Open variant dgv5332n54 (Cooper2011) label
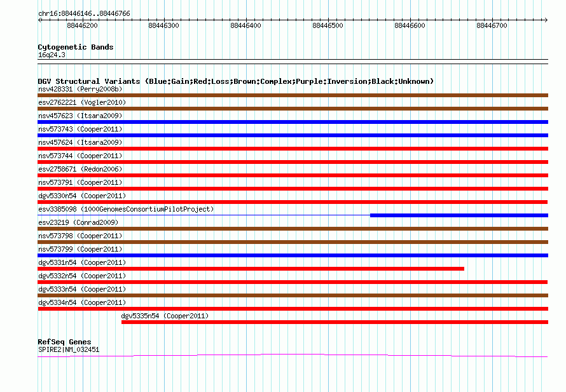The width and height of the screenshot is (566, 392). tap(82, 276)
